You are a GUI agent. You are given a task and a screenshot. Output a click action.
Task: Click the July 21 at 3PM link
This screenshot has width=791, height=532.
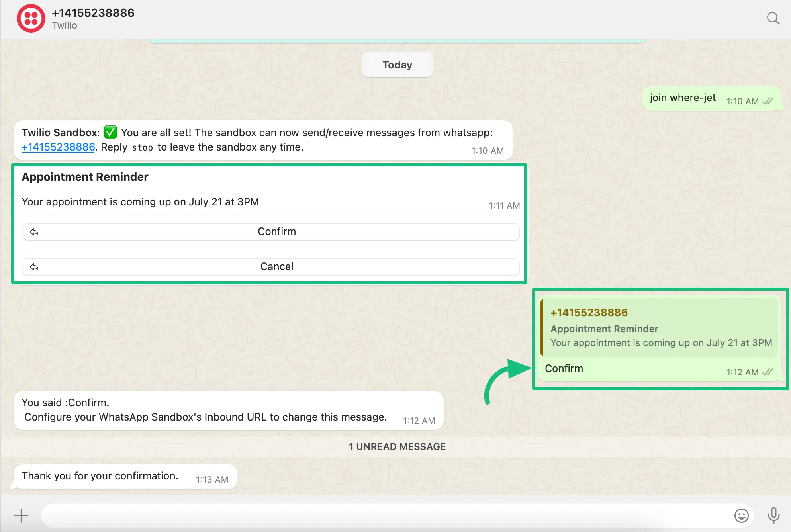[223, 202]
